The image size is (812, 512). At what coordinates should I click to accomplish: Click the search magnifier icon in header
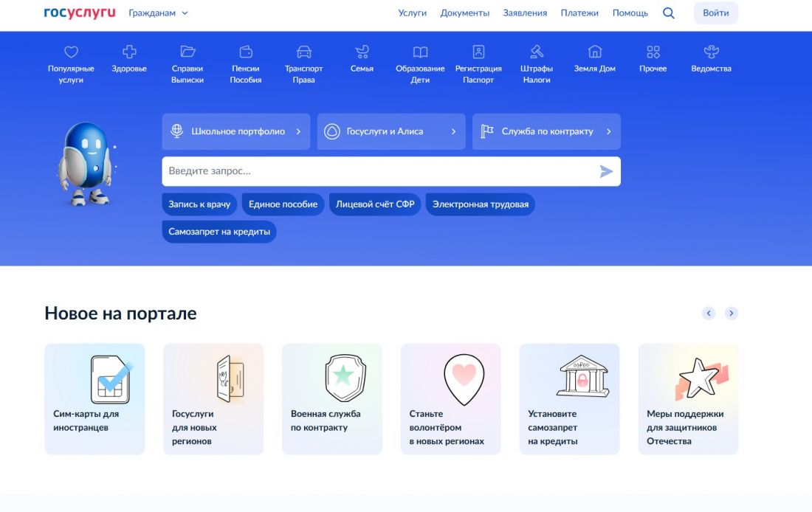coord(668,13)
